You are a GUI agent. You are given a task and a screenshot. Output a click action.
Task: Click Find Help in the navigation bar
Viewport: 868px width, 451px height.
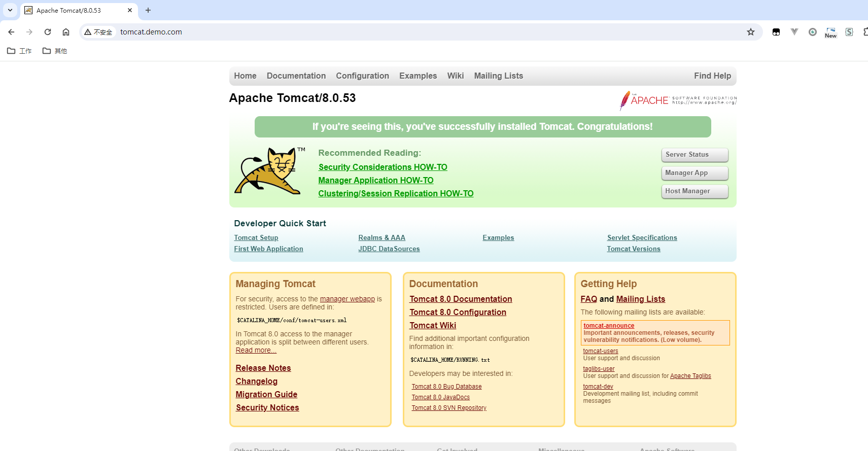(712, 76)
